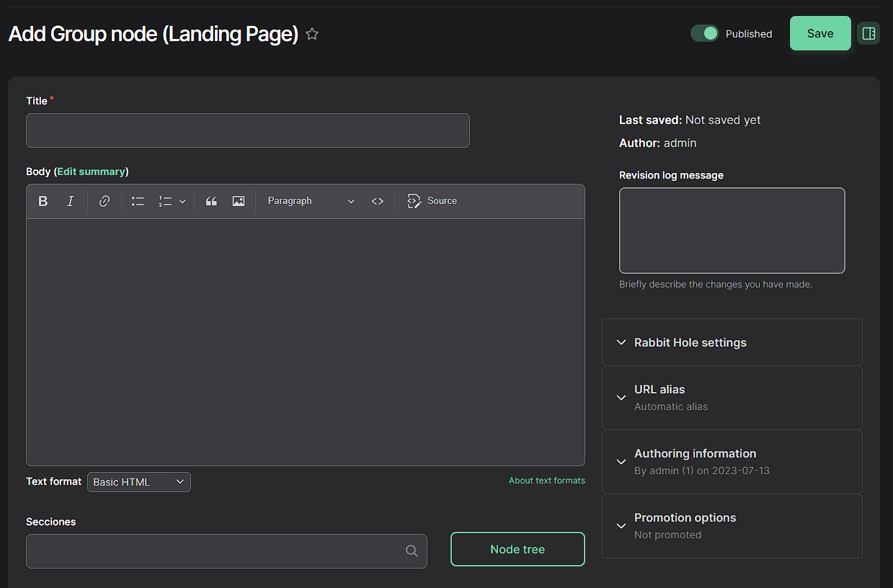The image size is (893, 588).
Task: Switch editor to Source mode
Action: (432, 201)
